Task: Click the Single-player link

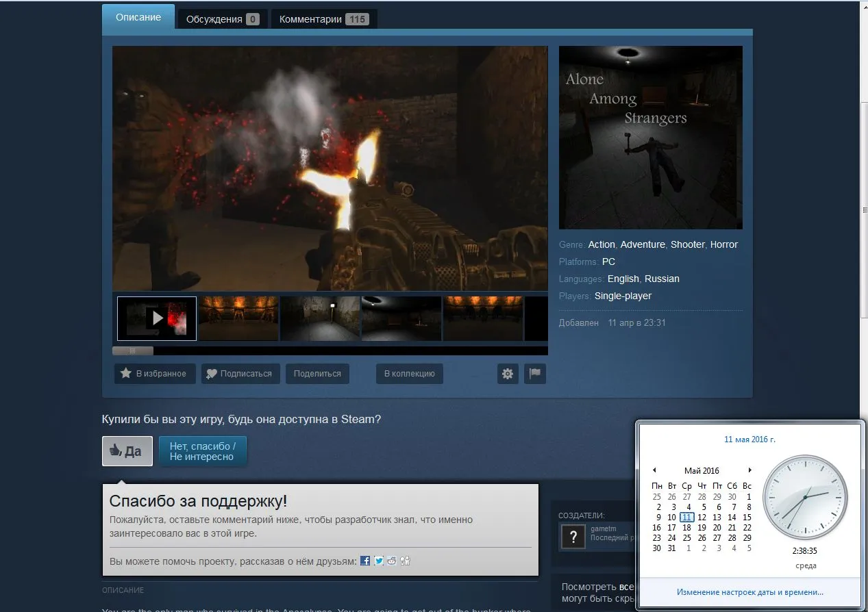Action: (623, 296)
